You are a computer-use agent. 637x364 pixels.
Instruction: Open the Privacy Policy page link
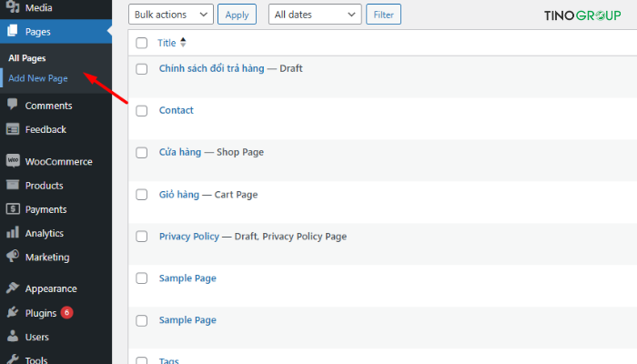(189, 237)
